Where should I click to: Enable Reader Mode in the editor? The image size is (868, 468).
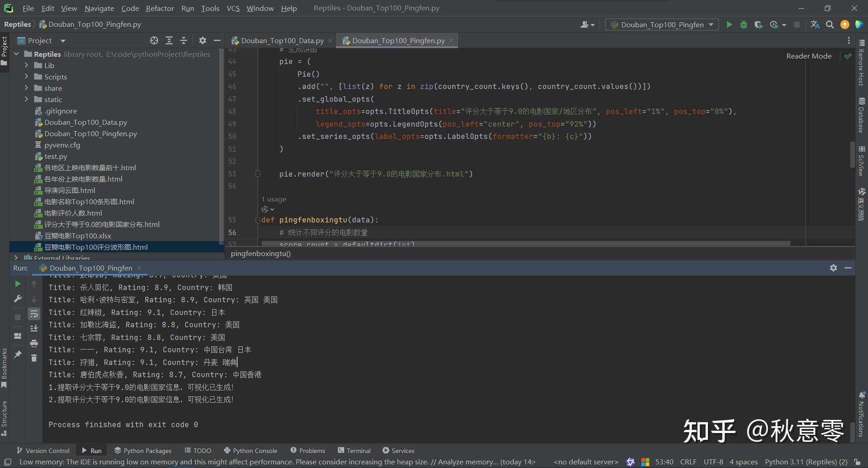[808, 56]
